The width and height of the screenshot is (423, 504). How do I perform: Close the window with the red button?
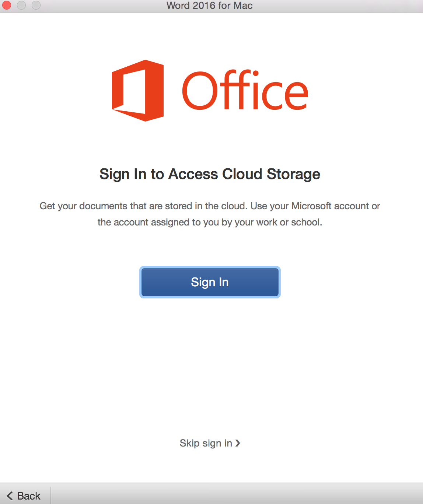(x=7, y=5)
